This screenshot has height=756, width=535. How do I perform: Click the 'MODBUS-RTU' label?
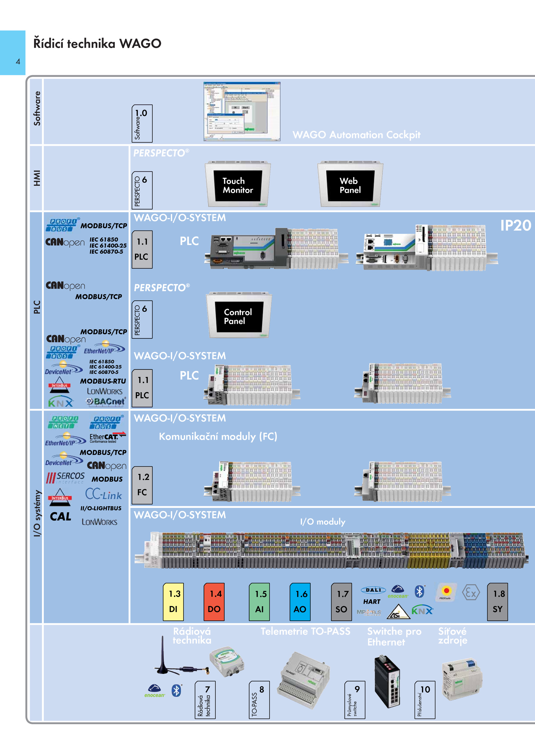[x=103, y=381]
